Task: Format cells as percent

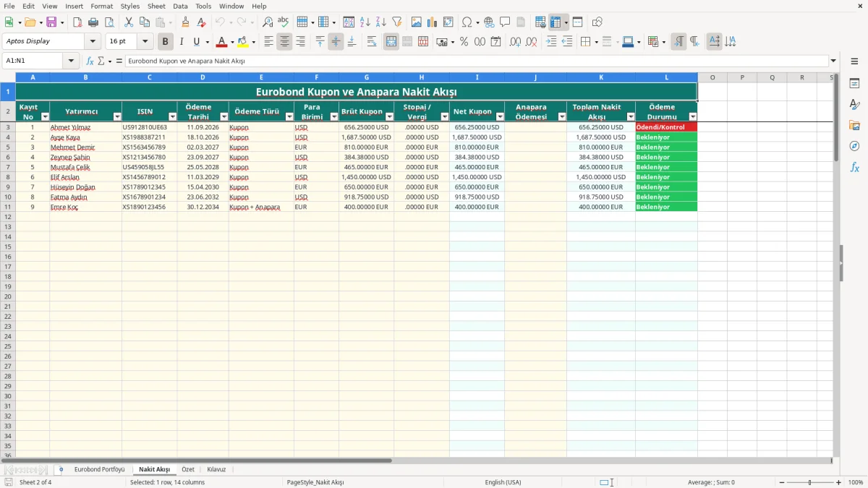Action: coord(464,42)
